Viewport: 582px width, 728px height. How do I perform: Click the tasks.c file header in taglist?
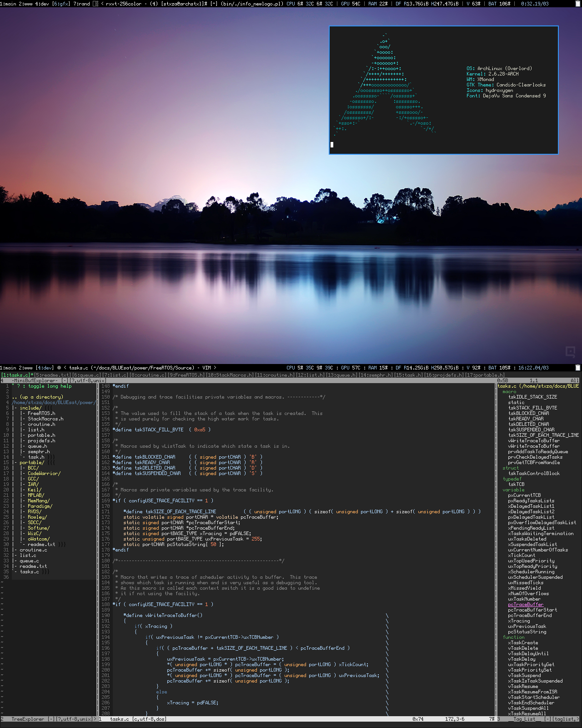pos(538,386)
